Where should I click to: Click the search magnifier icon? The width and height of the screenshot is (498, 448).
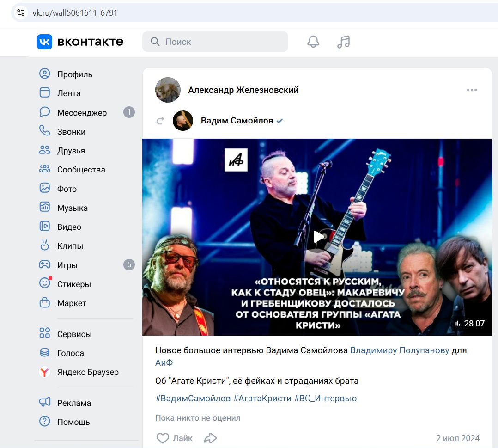click(155, 42)
